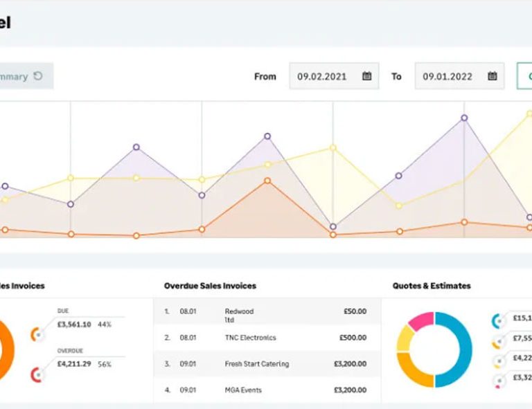Open the Redwood ltd overdue invoice row
Viewport: 532px width, 409px height.
pyautogui.click(x=267, y=311)
